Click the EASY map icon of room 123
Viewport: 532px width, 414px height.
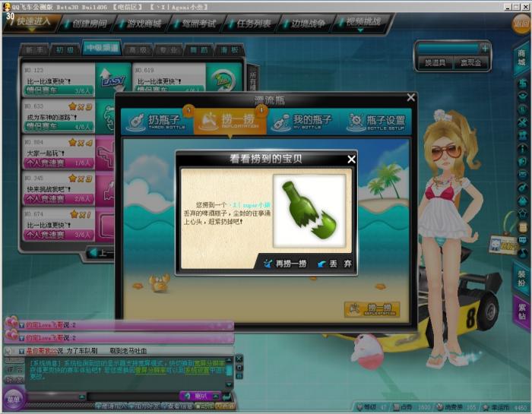coord(113,79)
